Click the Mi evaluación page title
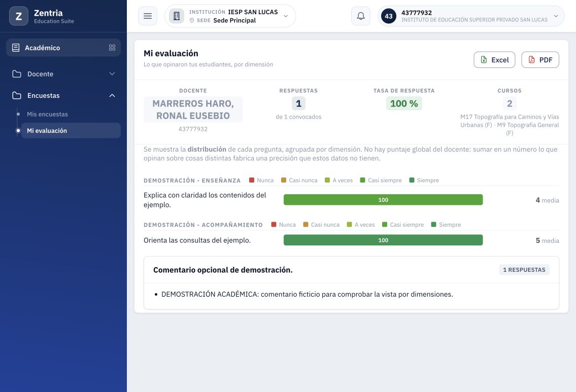 [x=171, y=53]
